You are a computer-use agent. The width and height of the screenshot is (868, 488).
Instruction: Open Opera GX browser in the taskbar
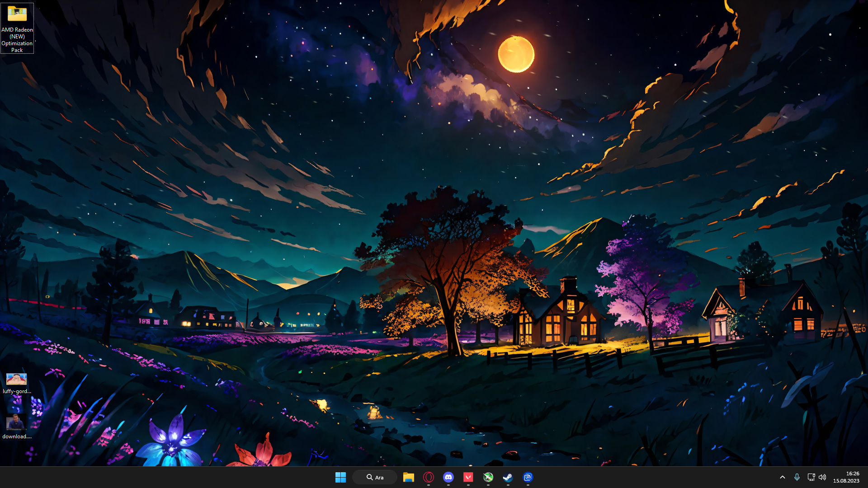click(x=429, y=477)
